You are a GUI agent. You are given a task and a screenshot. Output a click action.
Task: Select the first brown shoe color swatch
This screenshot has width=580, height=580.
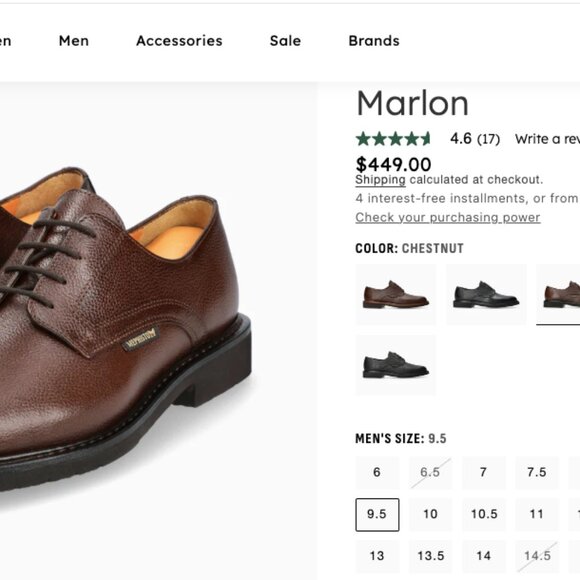(396, 294)
